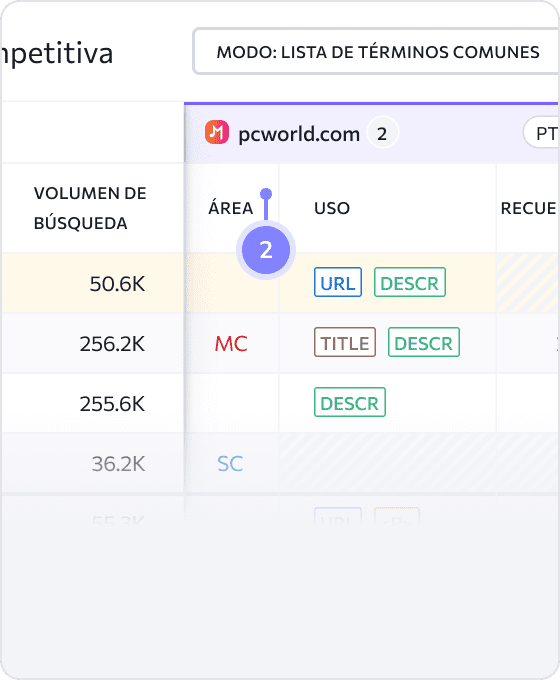Open the Modo: Lista de términos comunes dropdown
The height and width of the screenshot is (680, 560).
point(376,52)
